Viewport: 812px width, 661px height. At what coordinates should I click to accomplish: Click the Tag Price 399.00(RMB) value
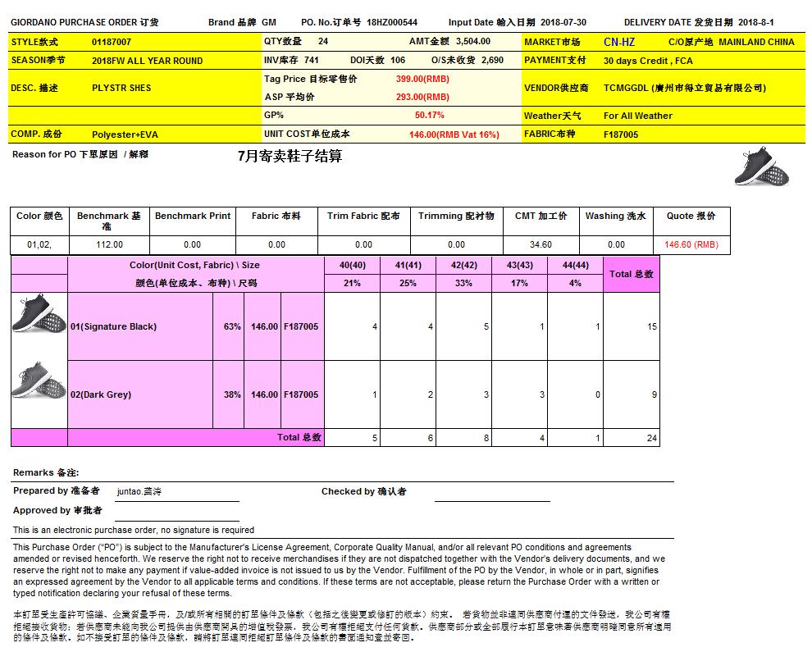[422, 79]
